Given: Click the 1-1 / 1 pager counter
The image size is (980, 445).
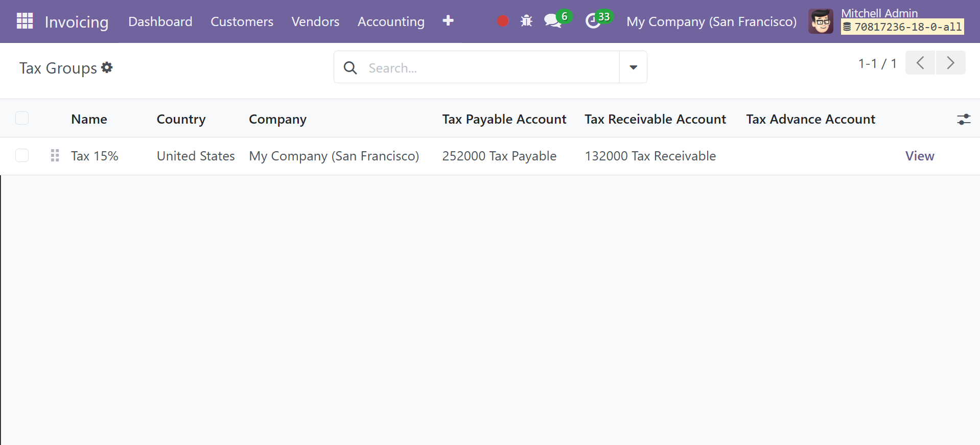Looking at the screenshot, I should pos(877,63).
